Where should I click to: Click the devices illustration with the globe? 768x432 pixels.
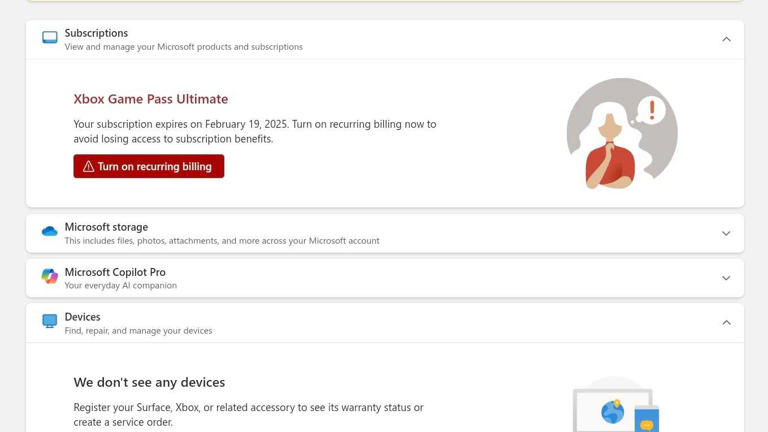tap(616, 406)
